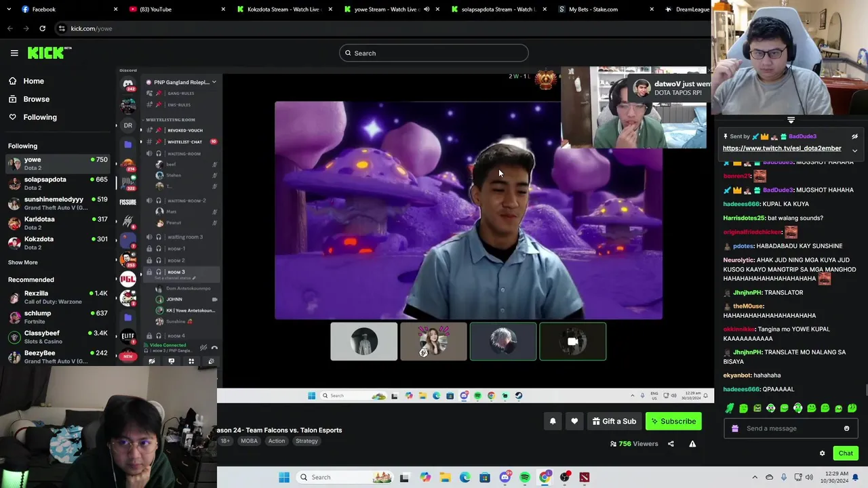Viewport: 868px width, 488px height.
Task: Select first participant thumbnail in Discord call
Action: point(364,342)
